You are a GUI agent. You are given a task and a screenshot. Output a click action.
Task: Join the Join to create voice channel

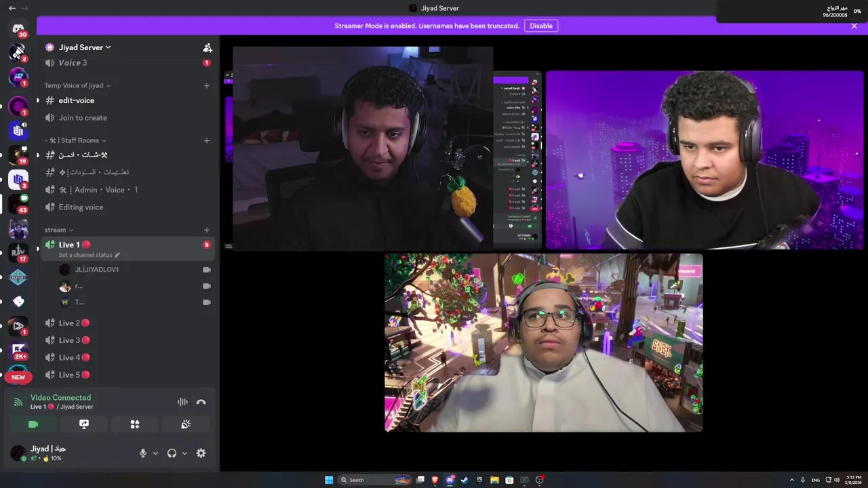click(x=127, y=117)
